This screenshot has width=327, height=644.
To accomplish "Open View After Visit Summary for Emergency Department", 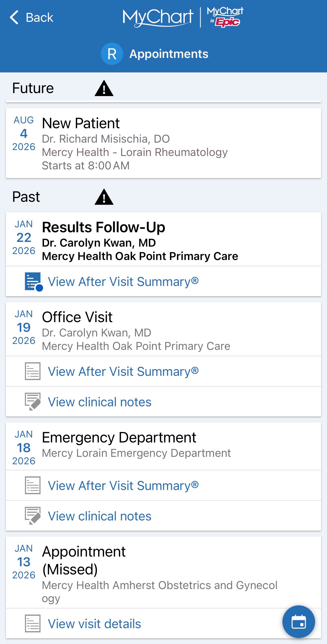I will tap(123, 486).
